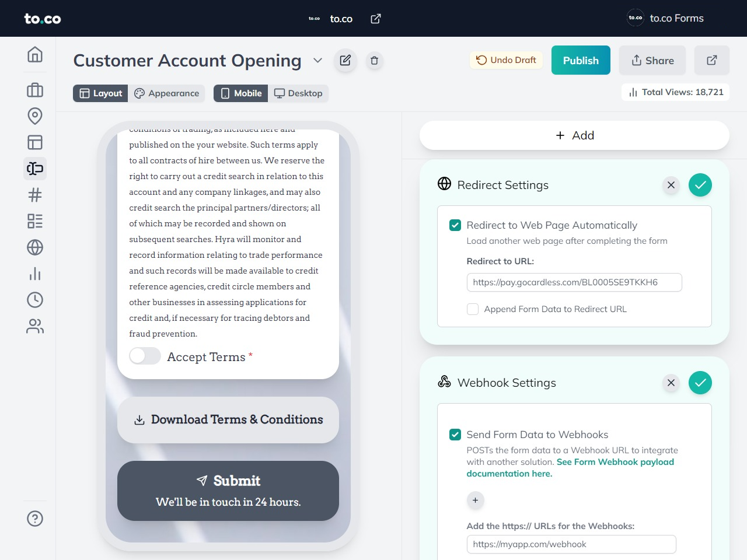Select the Mobile preview tab
The width and height of the screenshot is (747, 560).
coord(240,93)
